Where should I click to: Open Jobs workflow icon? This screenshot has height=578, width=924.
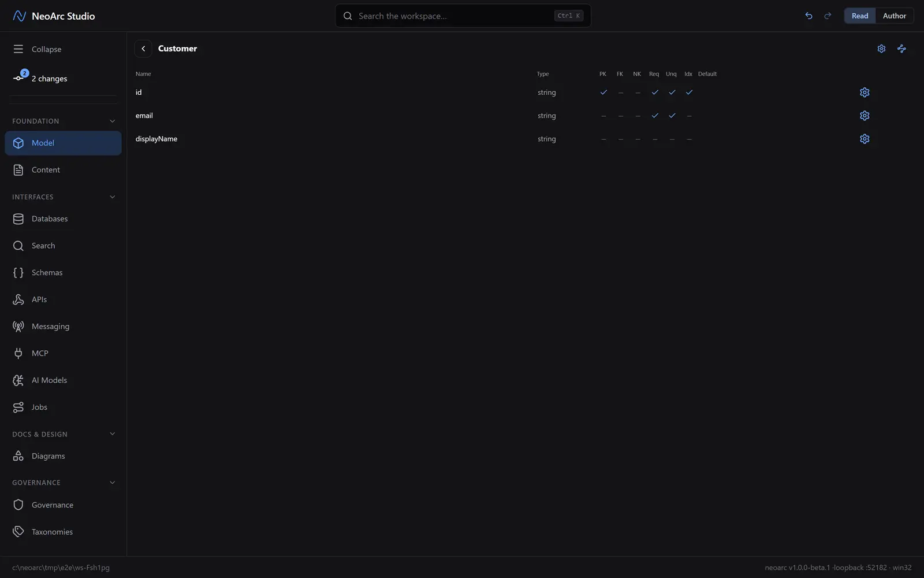coord(18,407)
